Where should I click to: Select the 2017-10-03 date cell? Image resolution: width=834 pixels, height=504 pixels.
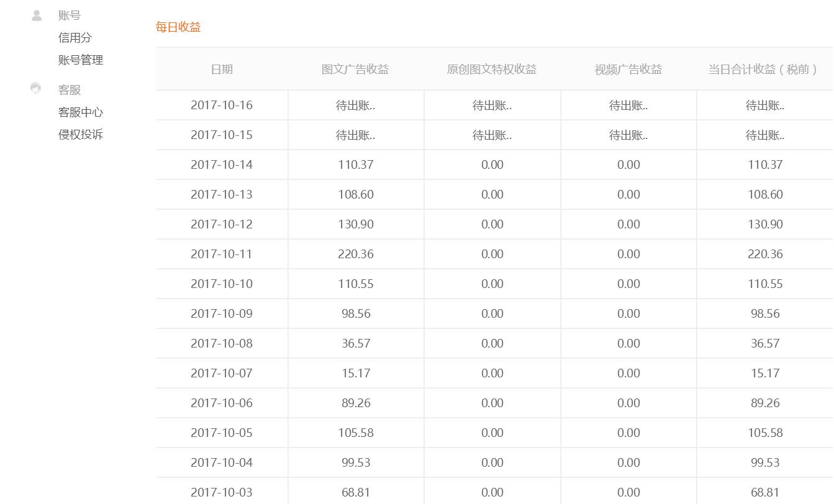point(222,492)
